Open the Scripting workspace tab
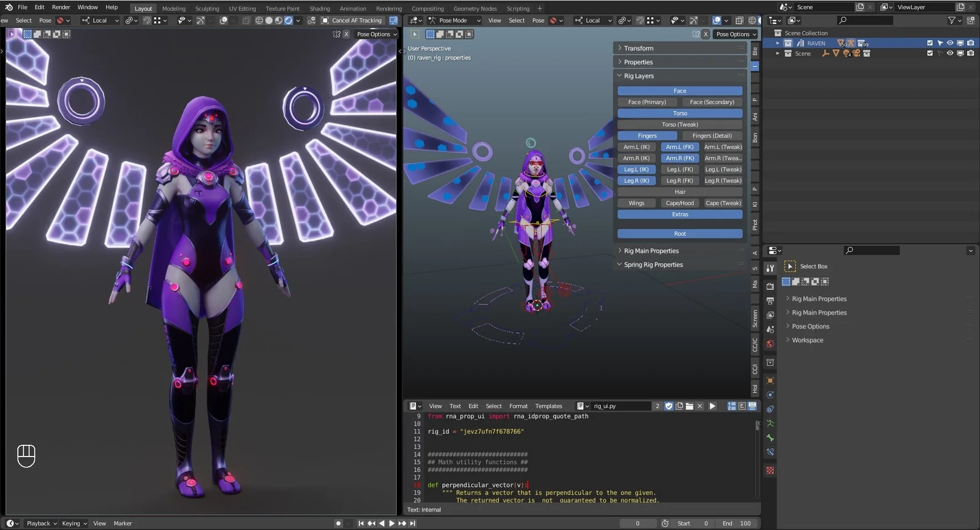 pos(518,9)
